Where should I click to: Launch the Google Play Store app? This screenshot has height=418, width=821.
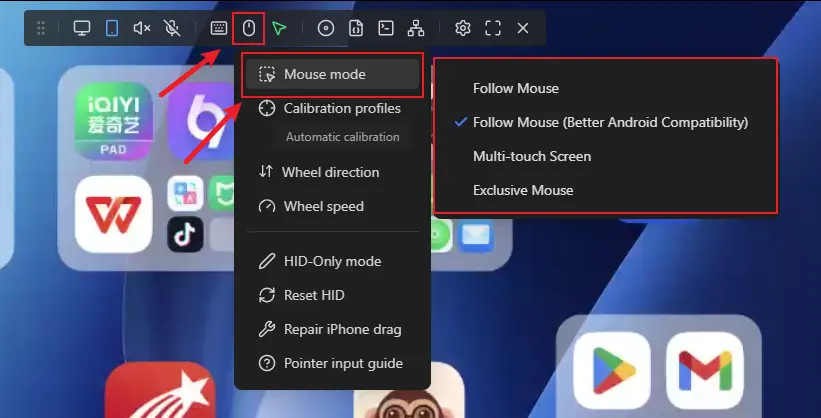pos(612,371)
